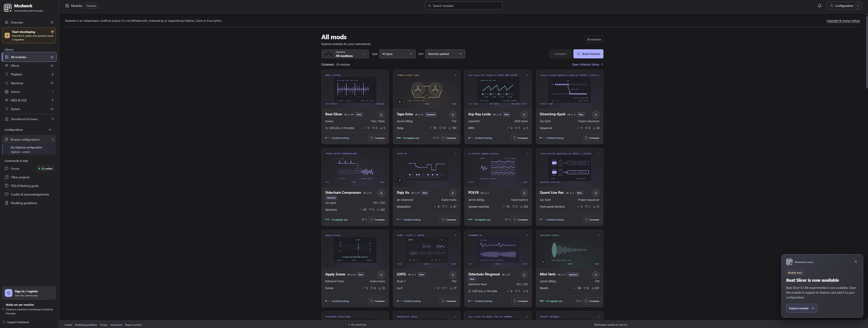The width and height of the screenshot is (868, 328).
Task: Select Effects category in the sidebar
Action: pyautogui.click(x=29, y=66)
